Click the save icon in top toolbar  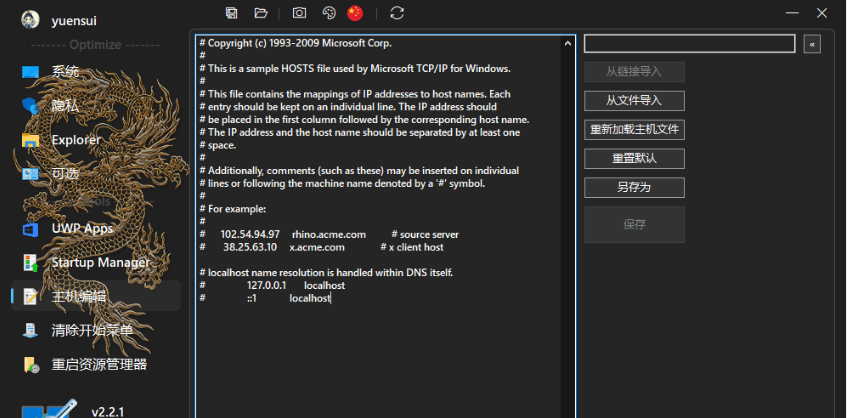[232, 13]
